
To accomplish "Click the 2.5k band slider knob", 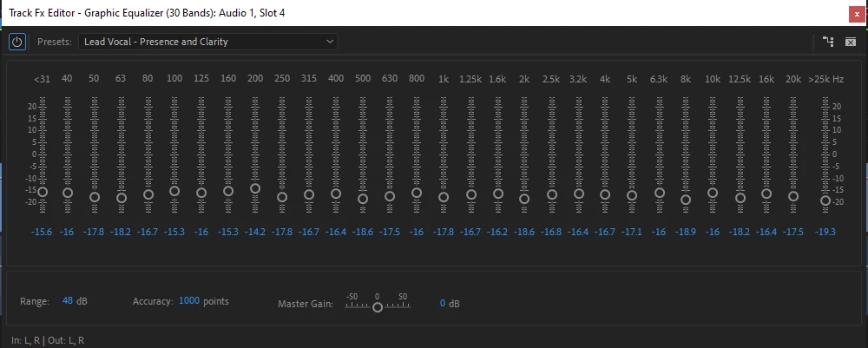I will [x=552, y=194].
